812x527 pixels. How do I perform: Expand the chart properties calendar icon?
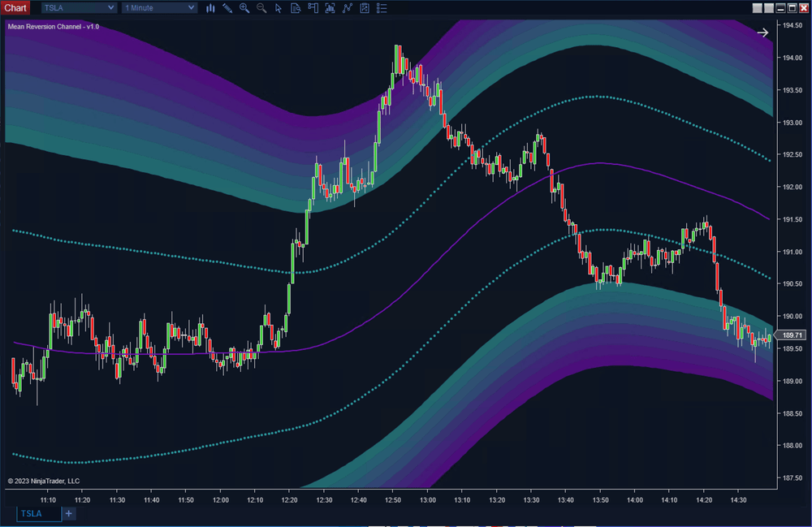(365, 8)
